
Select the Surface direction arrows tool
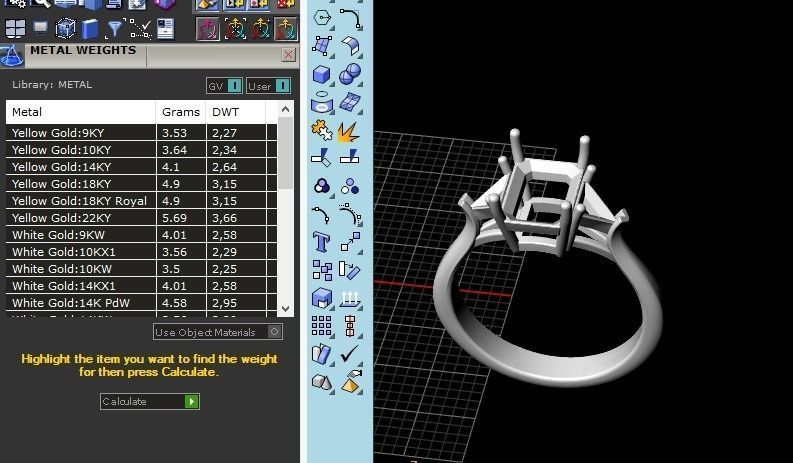tap(350, 299)
